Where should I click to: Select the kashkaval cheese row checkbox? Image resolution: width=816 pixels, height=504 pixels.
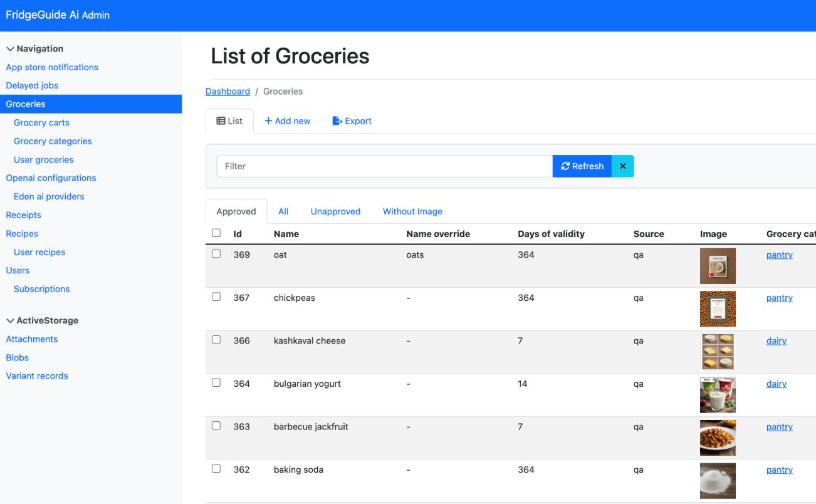[x=216, y=340]
